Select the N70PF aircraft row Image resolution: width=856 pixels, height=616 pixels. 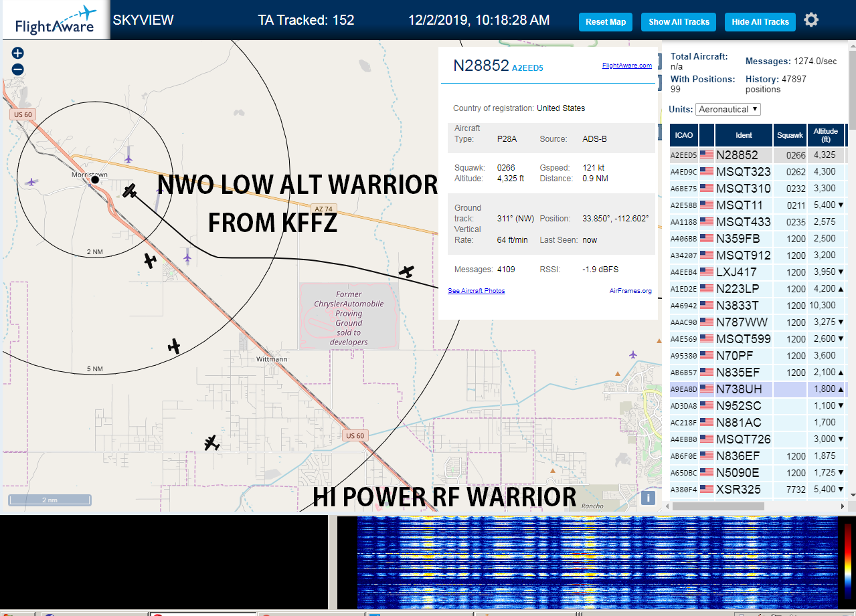click(758, 356)
